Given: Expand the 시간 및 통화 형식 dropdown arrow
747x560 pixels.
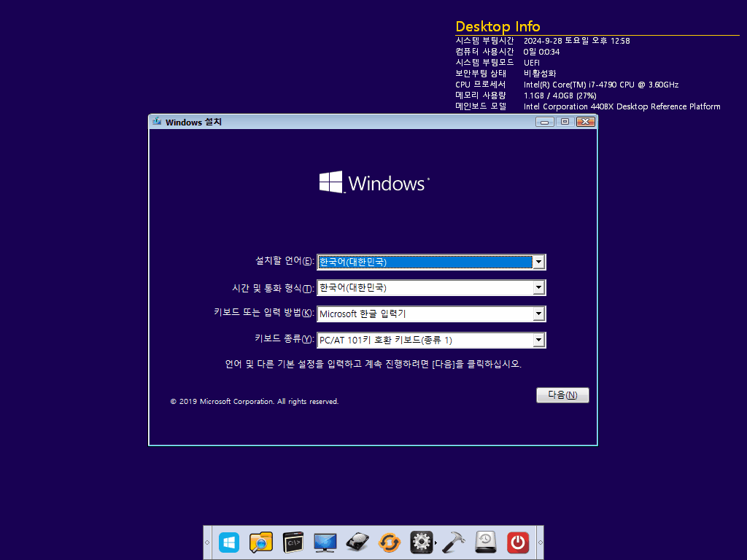Looking at the screenshot, I should coord(539,287).
